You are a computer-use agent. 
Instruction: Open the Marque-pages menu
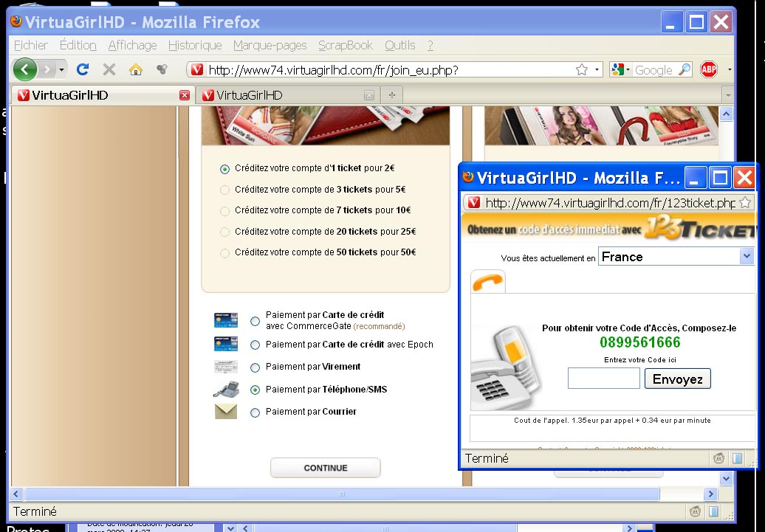[270, 45]
